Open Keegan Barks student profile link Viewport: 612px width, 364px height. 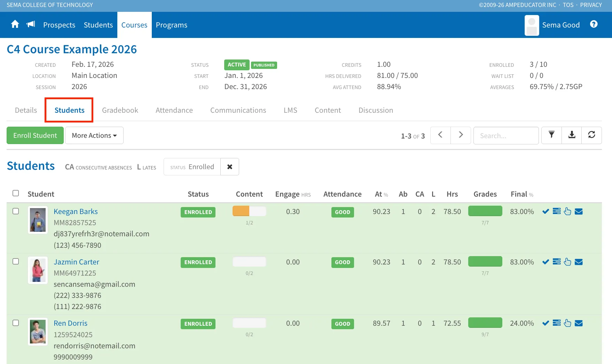pos(76,212)
